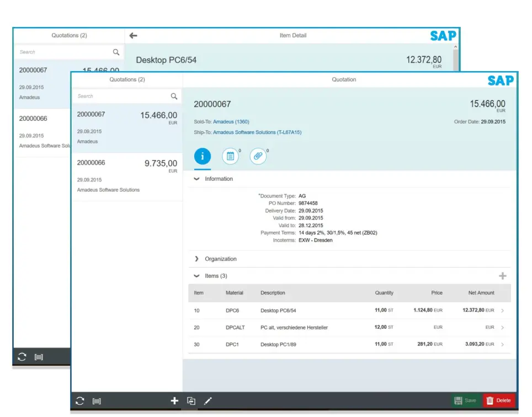Click the DPC1 material cell
The image size is (532, 417).
[x=232, y=344]
